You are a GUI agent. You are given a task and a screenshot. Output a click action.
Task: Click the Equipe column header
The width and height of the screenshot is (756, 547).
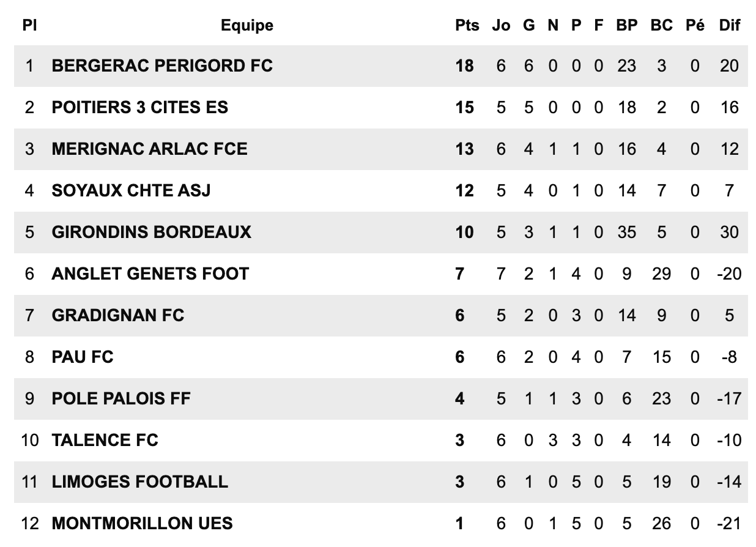point(247,25)
